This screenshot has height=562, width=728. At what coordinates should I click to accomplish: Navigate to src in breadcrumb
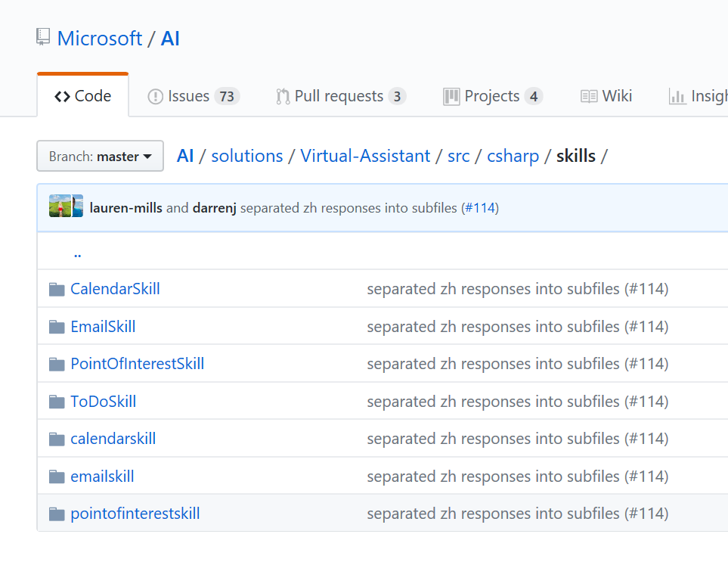pos(459,157)
